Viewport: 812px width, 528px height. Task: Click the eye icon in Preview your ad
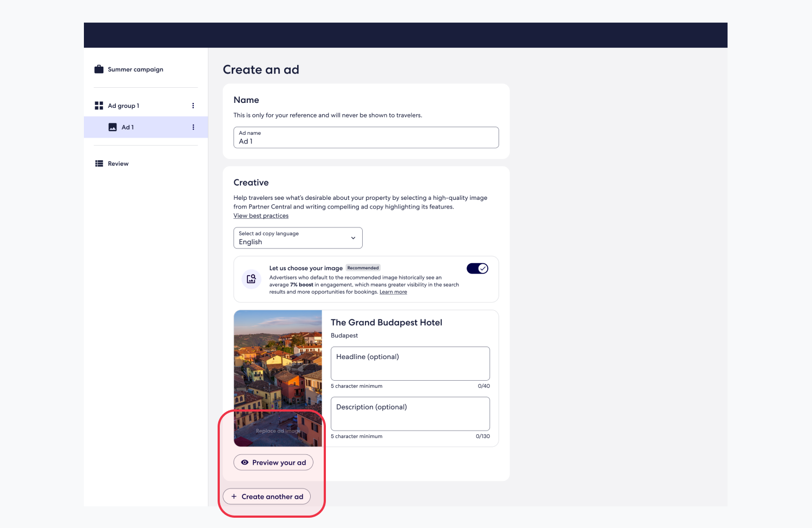point(245,462)
